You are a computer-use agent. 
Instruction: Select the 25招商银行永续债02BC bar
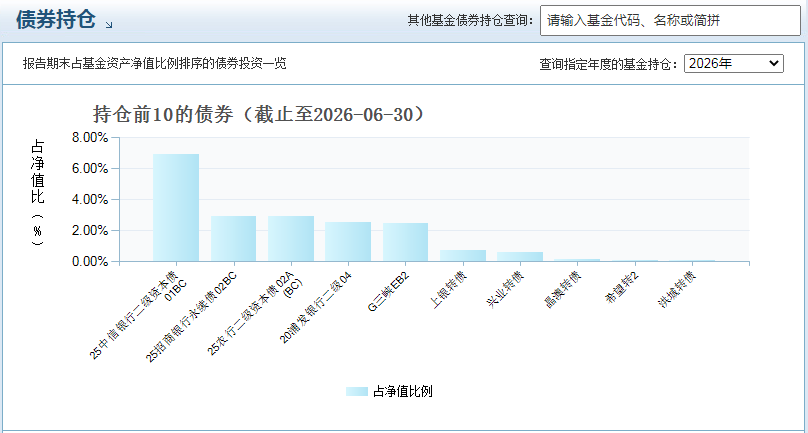point(233,239)
